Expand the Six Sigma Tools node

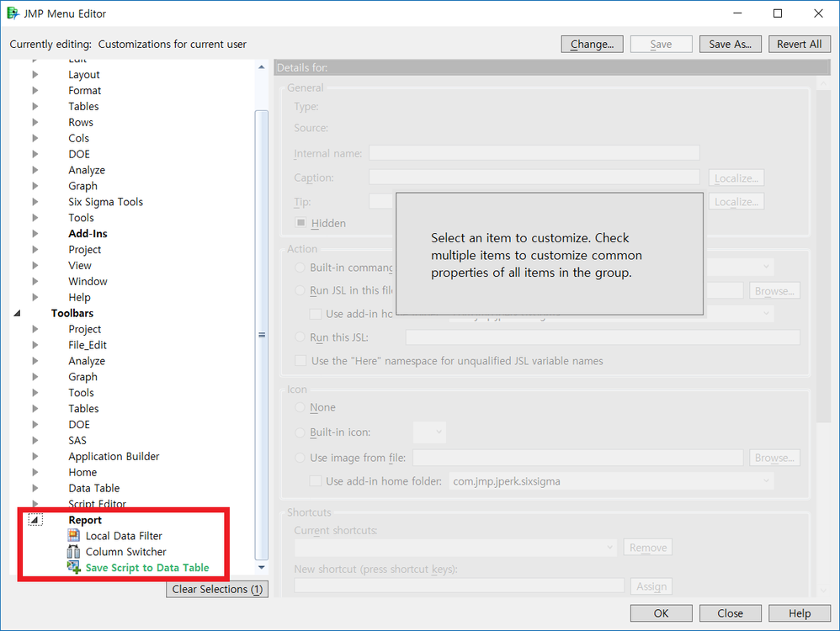35,202
